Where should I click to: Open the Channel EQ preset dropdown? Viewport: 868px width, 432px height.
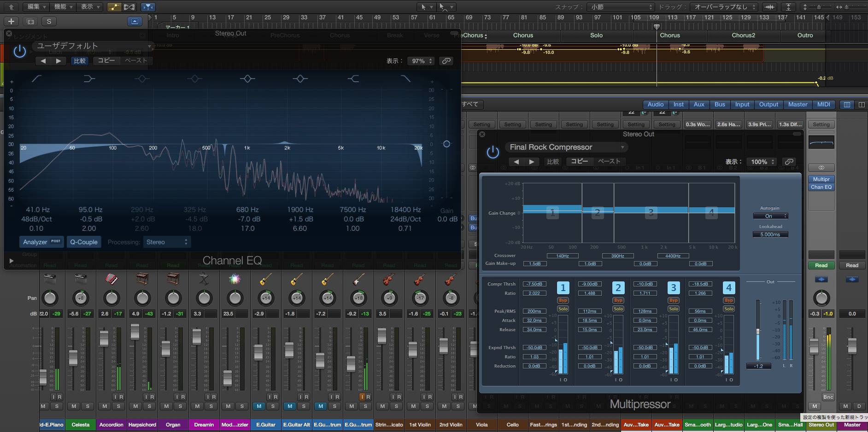coord(93,46)
